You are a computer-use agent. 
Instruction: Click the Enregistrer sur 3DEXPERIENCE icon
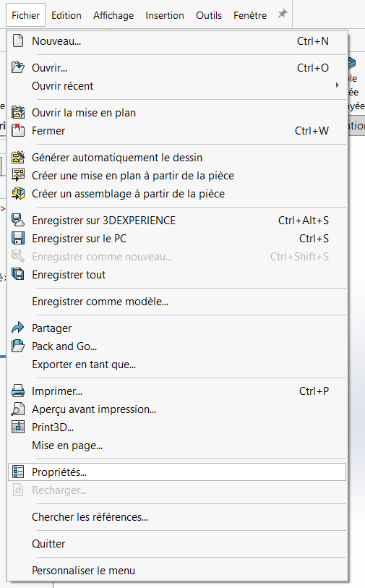tap(18, 220)
